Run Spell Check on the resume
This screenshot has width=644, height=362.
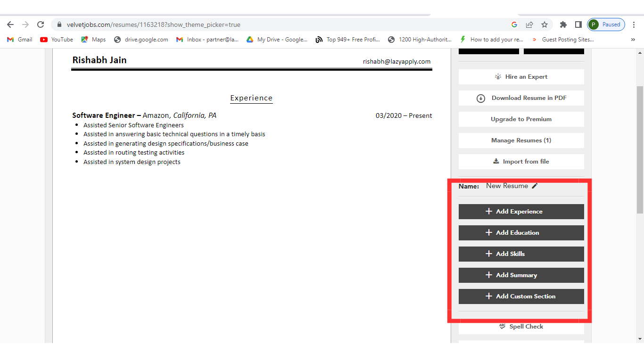point(521,327)
